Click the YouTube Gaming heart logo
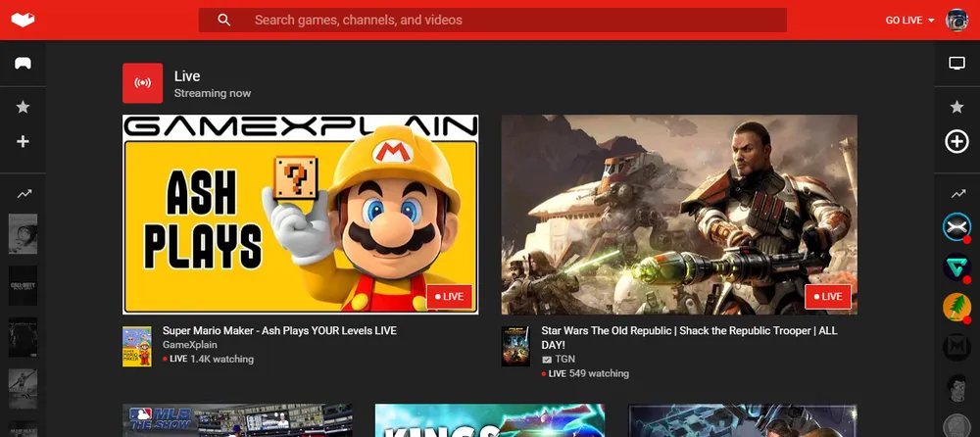The image size is (980, 437). pyautogui.click(x=23, y=20)
